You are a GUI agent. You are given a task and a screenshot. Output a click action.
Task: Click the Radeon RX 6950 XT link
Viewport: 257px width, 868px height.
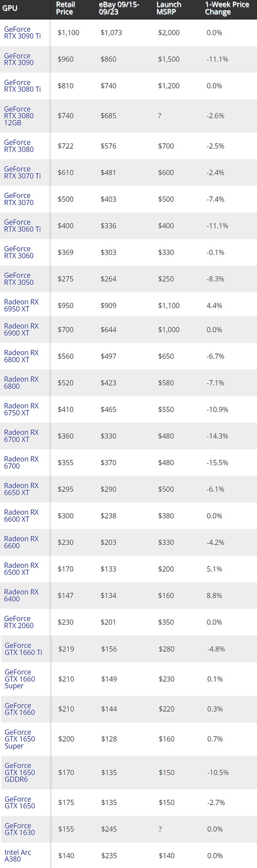(21, 305)
